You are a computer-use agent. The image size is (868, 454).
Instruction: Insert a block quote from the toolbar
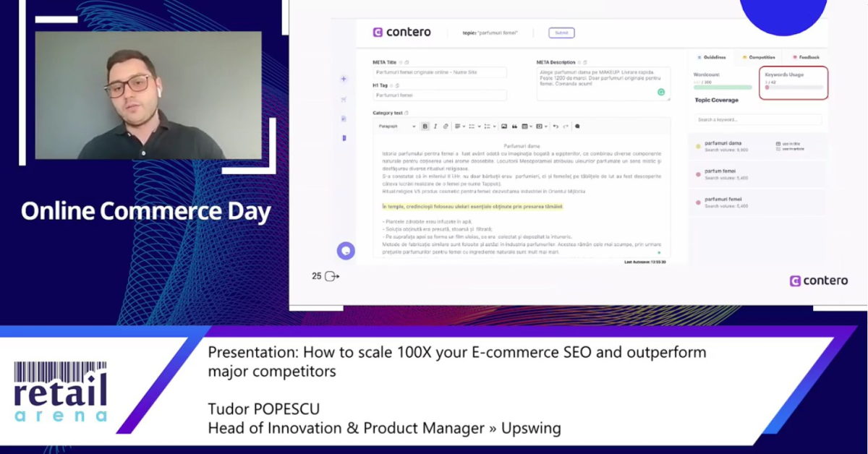514,127
